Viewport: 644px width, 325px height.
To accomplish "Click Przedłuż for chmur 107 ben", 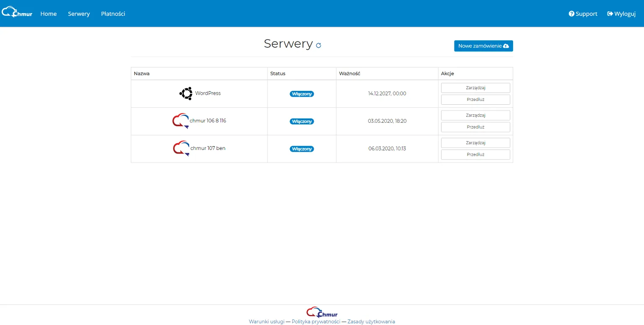I will point(475,155).
